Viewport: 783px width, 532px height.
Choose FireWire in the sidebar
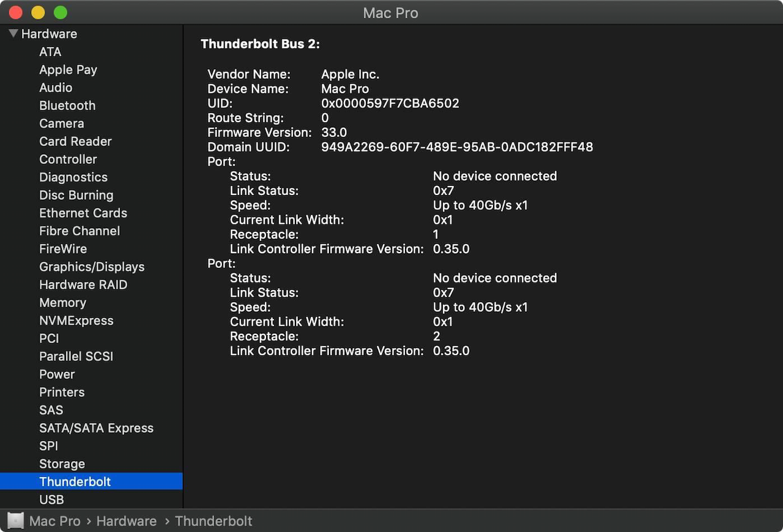click(63, 249)
